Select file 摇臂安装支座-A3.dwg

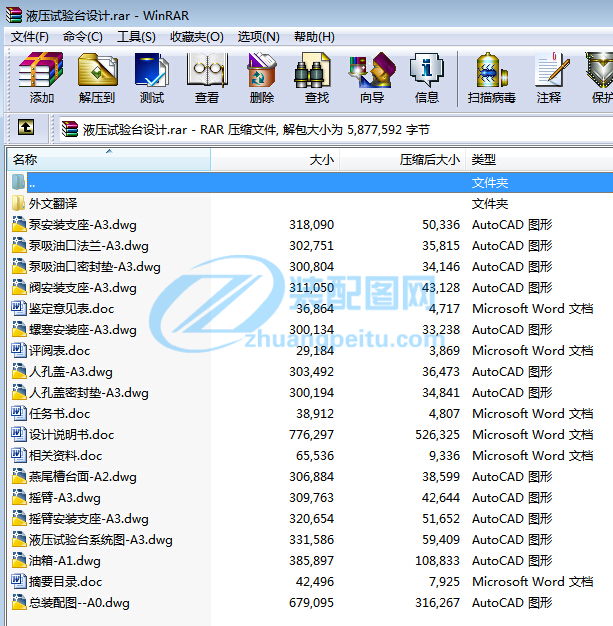[89, 519]
